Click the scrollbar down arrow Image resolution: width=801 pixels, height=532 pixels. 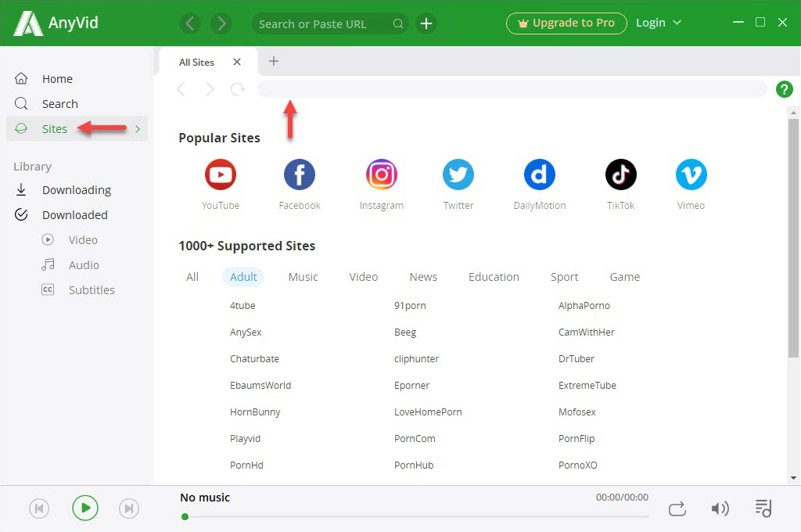coord(793,478)
